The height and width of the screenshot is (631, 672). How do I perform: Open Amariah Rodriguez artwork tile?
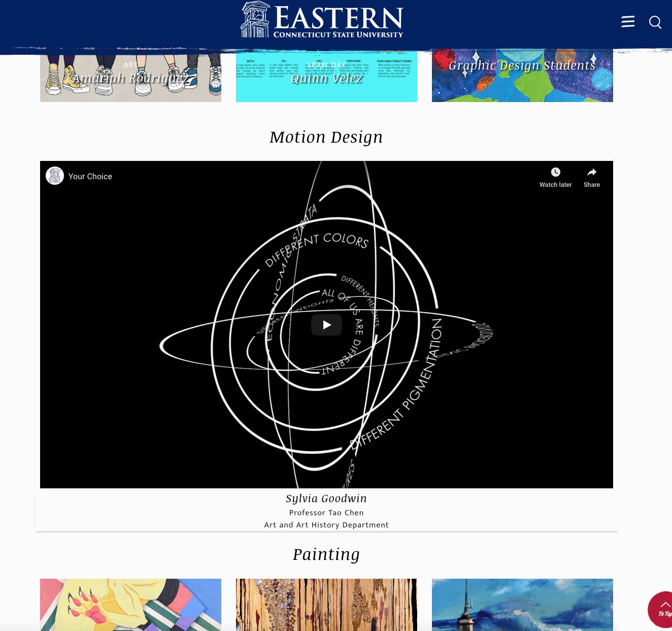[130, 78]
